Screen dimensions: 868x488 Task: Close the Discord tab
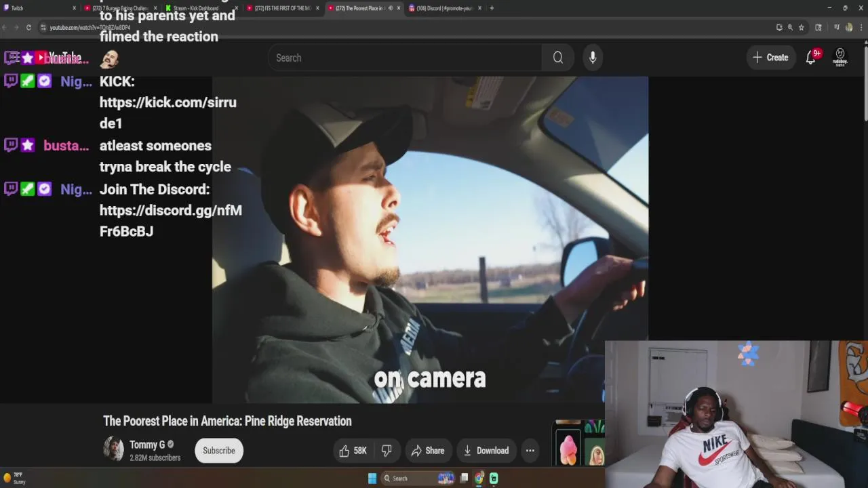(479, 8)
